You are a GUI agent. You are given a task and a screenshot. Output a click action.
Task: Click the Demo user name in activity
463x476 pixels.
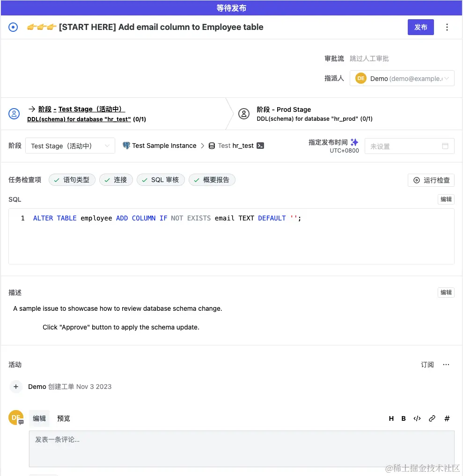(x=37, y=387)
